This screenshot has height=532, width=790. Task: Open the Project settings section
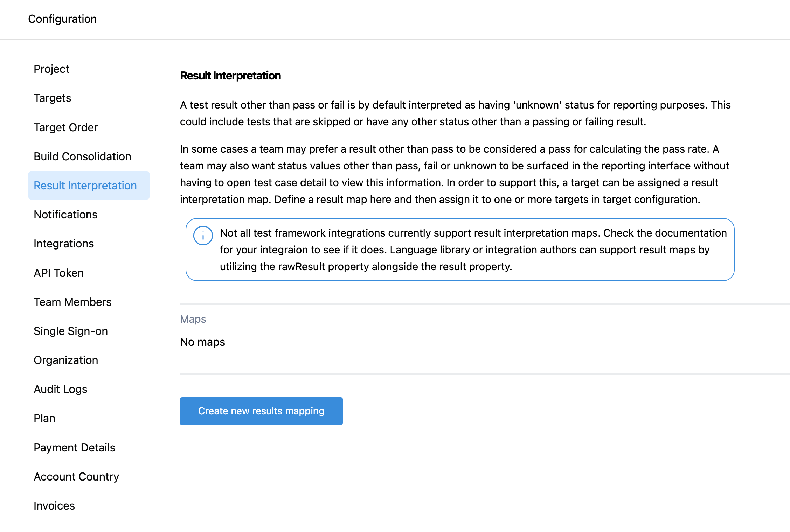click(x=51, y=69)
